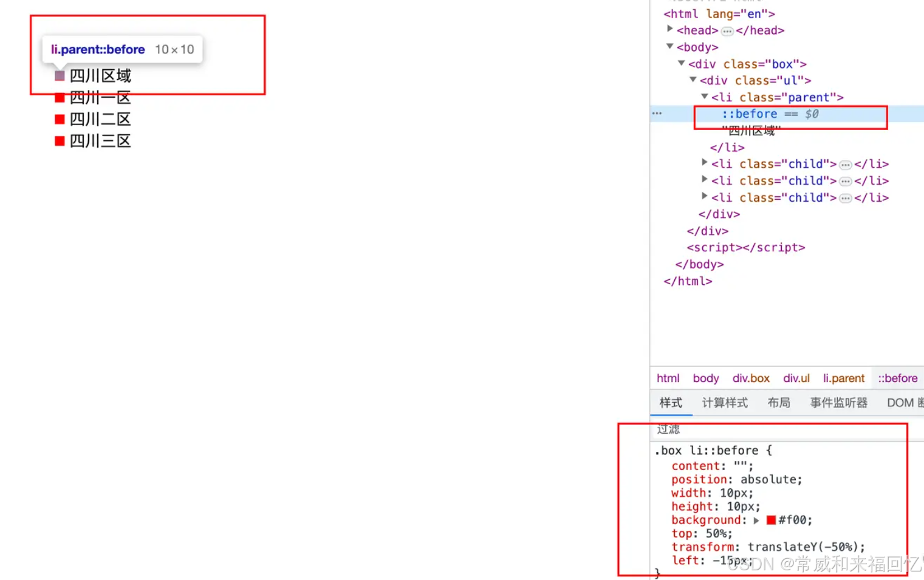Collapse the body element node

pyautogui.click(x=669, y=46)
